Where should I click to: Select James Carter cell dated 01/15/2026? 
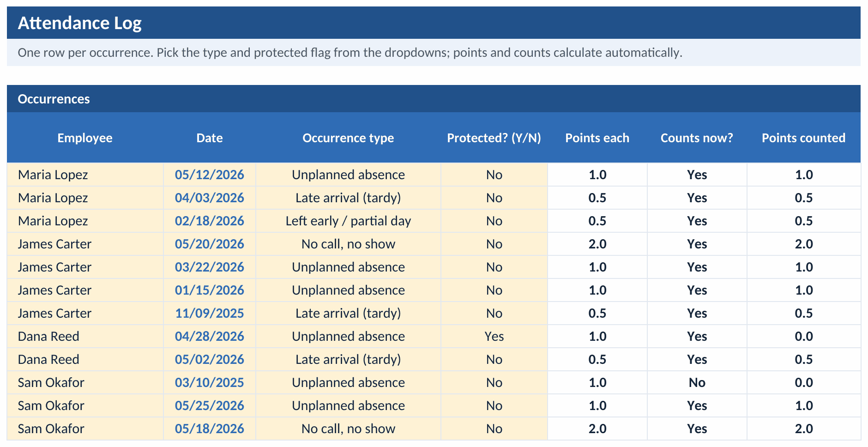coord(85,290)
